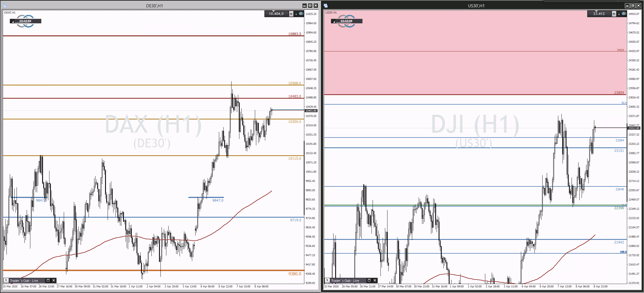Expand the small left arrow in DE30 price panel
The width and height of the screenshot is (644, 293).
click(296, 14)
